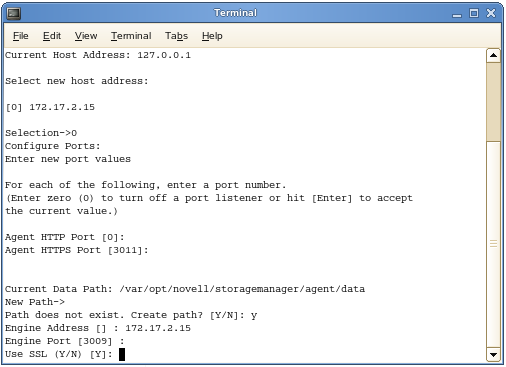This screenshot has width=506, height=367.
Task: Minimize the Terminal window
Action: [x=457, y=14]
